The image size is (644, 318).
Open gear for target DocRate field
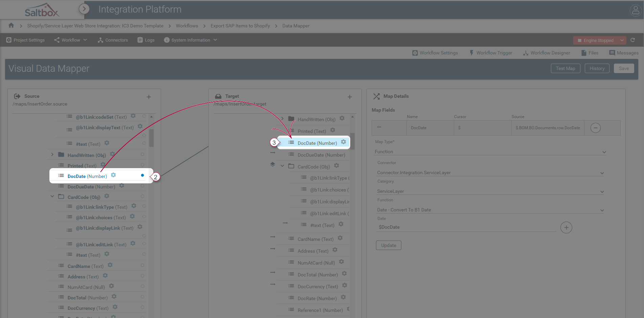343,297
